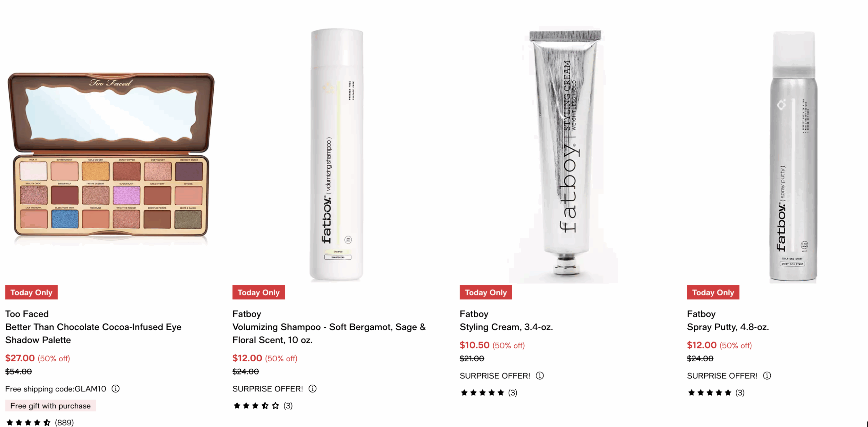
Task: Open Styling Cream, 3.4-oz. product link
Action: coord(506,327)
